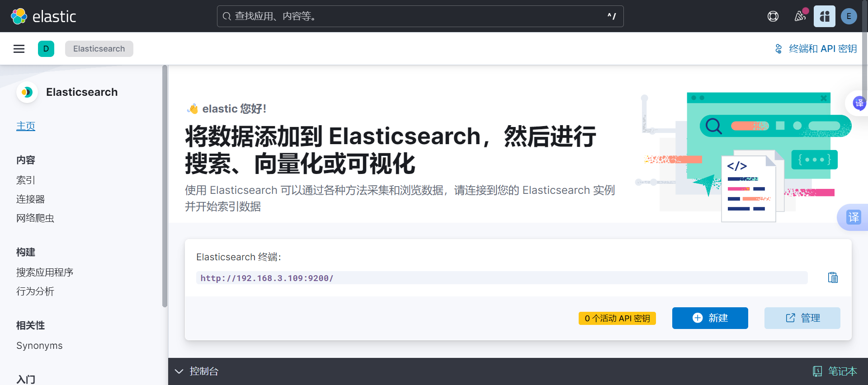Open the newsfeed notifications icon
Image resolution: width=868 pixels, height=385 pixels.
(x=800, y=16)
